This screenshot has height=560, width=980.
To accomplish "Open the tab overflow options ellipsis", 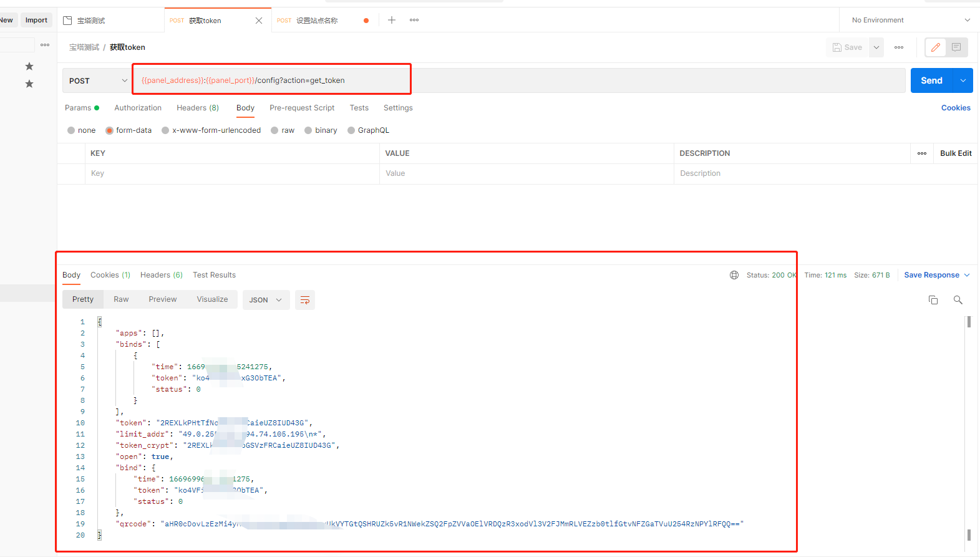I will 414,20.
